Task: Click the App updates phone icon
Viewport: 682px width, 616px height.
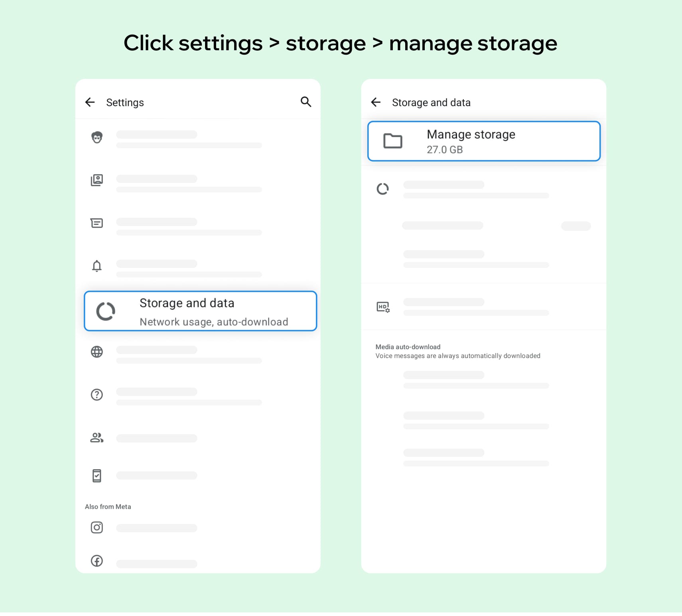Action: (97, 475)
